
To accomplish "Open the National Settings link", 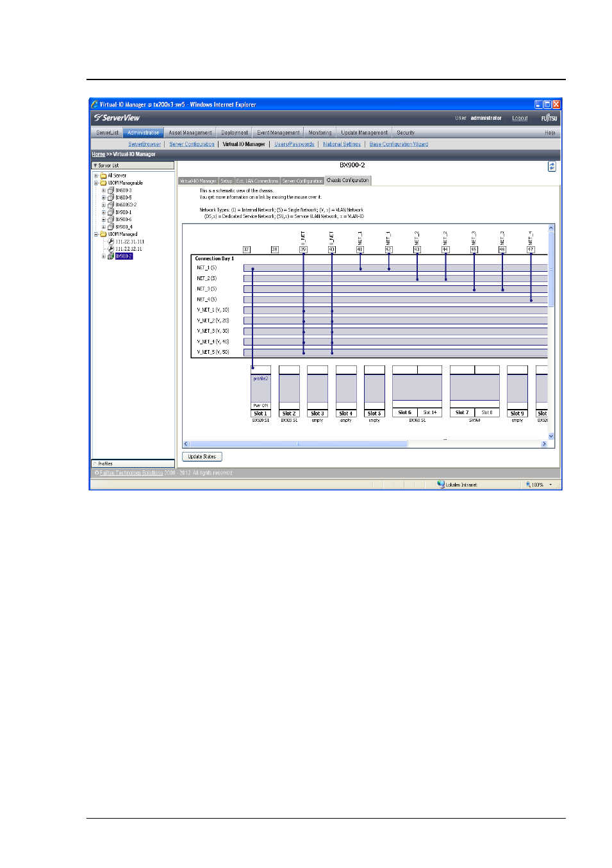I will coord(342,144).
